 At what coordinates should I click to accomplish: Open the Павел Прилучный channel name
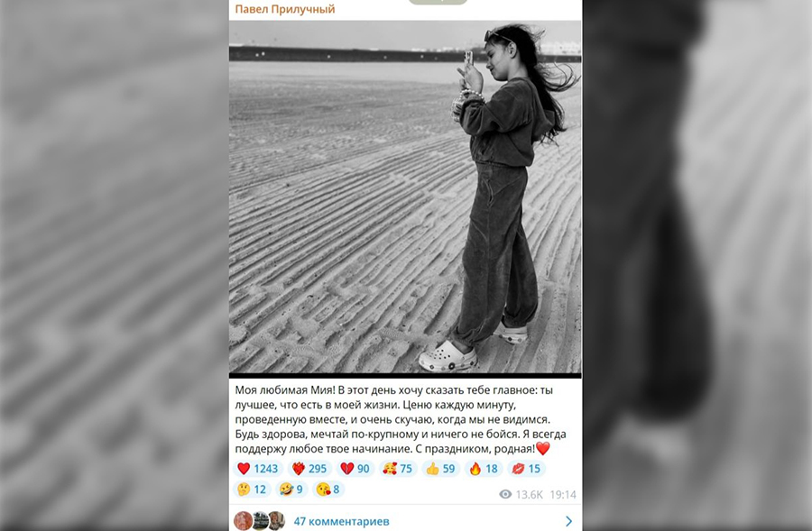pos(285,9)
